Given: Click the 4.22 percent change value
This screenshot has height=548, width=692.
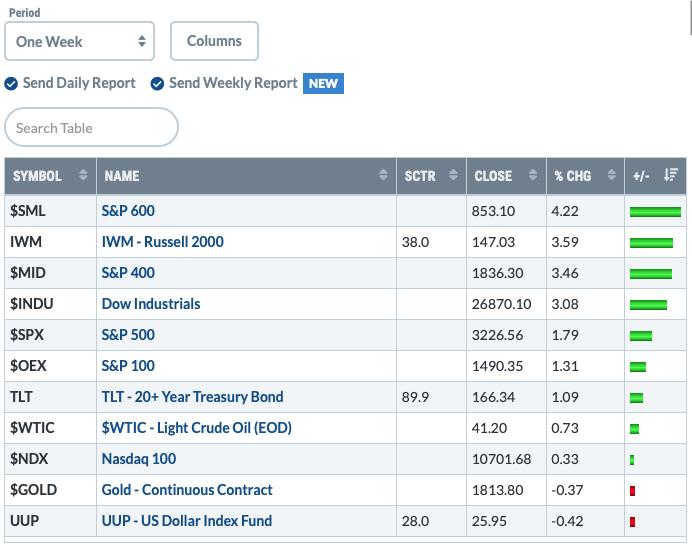Looking at the screenshot, I should coord(565,211).
